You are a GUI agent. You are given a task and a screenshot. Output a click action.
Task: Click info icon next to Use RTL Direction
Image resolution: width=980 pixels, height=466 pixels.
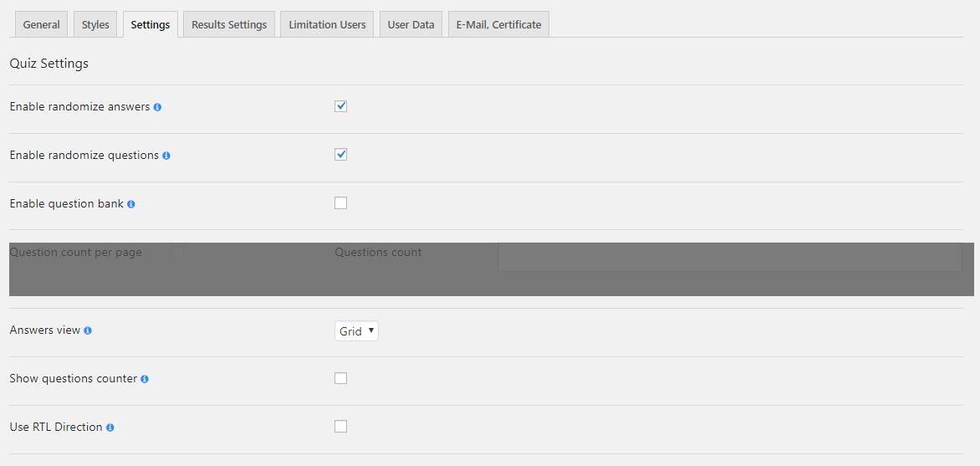[x=110, y=428]
